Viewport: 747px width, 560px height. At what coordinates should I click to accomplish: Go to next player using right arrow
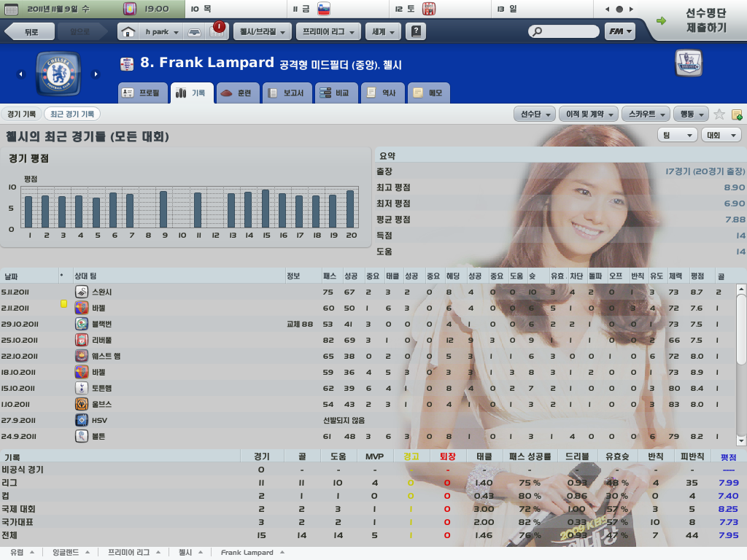[x=96, y=74]
